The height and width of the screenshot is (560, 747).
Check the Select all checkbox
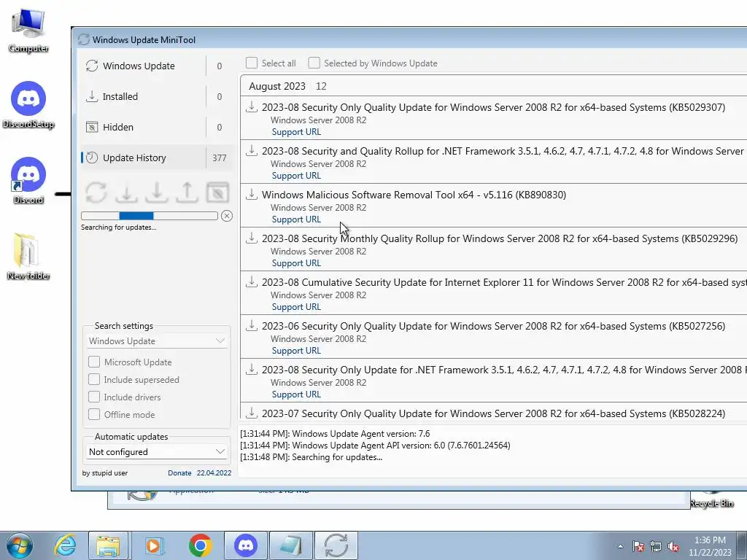252,63
